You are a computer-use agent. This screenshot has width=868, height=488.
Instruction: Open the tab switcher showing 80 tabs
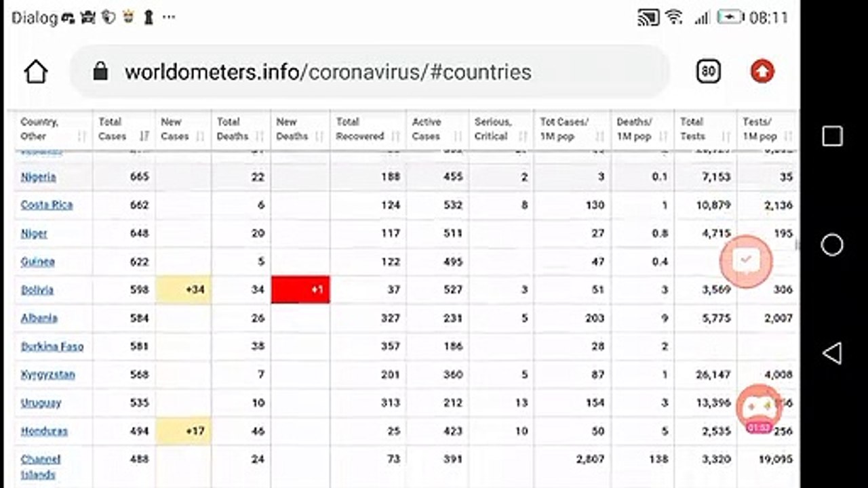(x=708, y=71)
